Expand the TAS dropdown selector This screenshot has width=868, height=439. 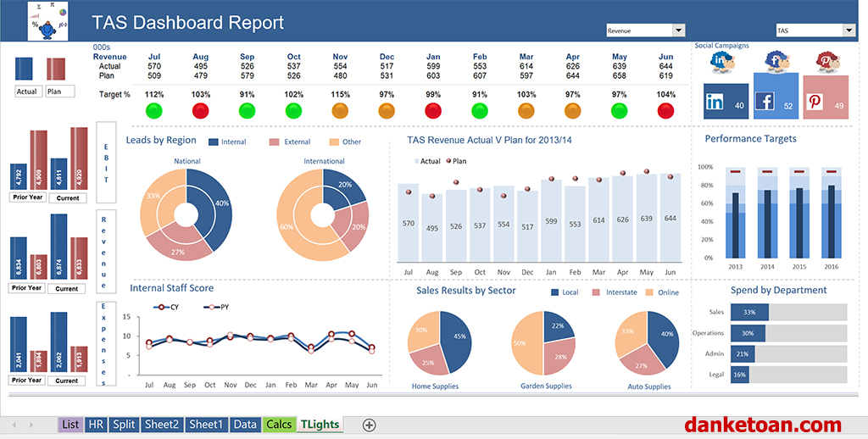tap(849, 31)
